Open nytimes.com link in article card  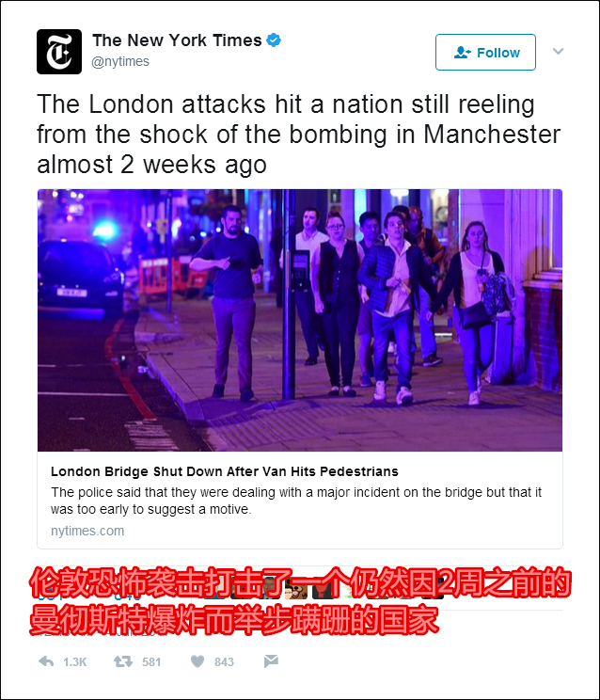pos(87,531)
